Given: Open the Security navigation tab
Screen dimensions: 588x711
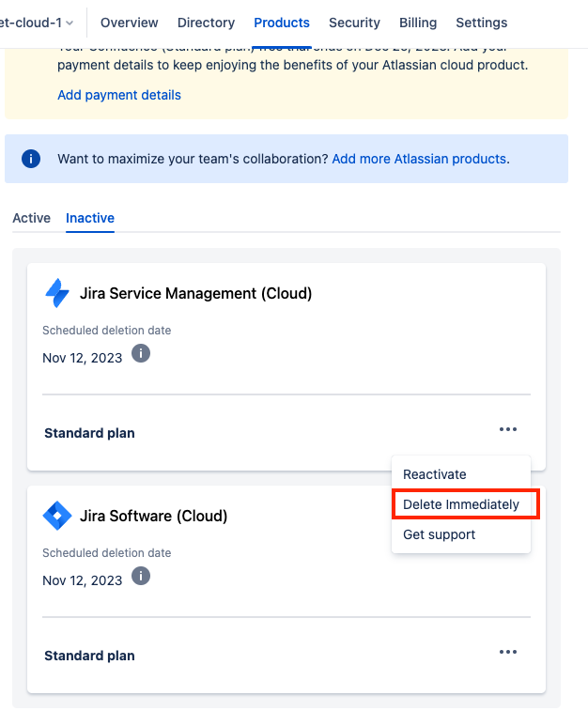Looking at the screenshot, I should pyautogui.click(x=354, y=23).
